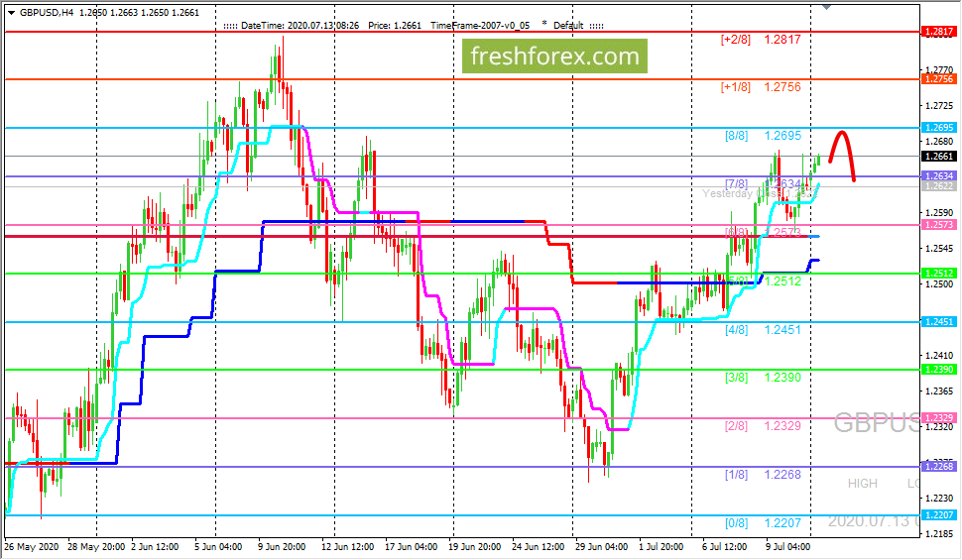Click the [2/8] 1.2329 level label
This screenshot has width=962, height=560.
click(764, 425)
